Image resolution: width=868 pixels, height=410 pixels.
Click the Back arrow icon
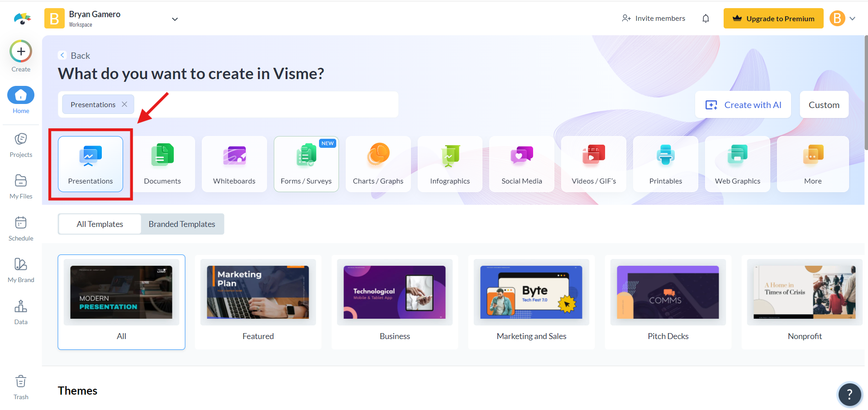62,55
